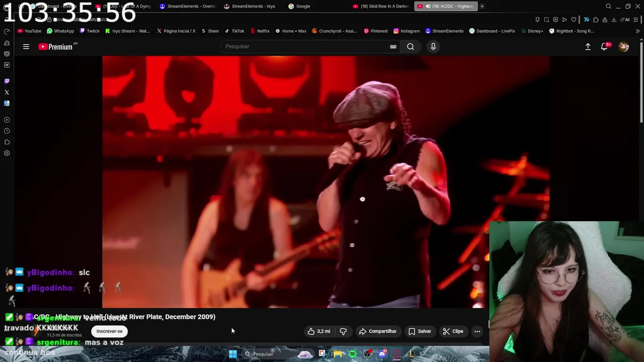
Task: Click the video player showing the singer
Action: (x=326, y=182)
